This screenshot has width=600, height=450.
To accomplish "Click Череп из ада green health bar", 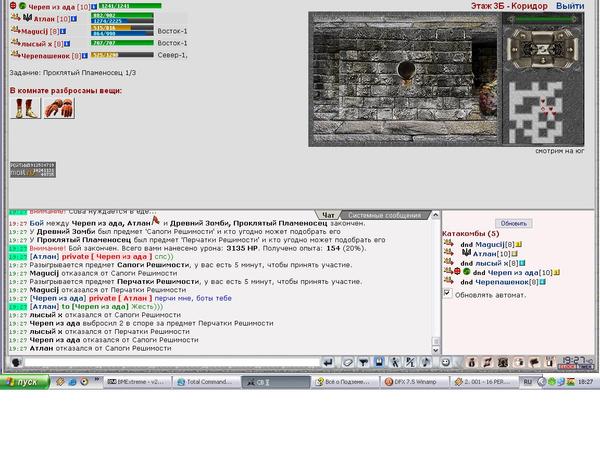I will tap(130, 6).
